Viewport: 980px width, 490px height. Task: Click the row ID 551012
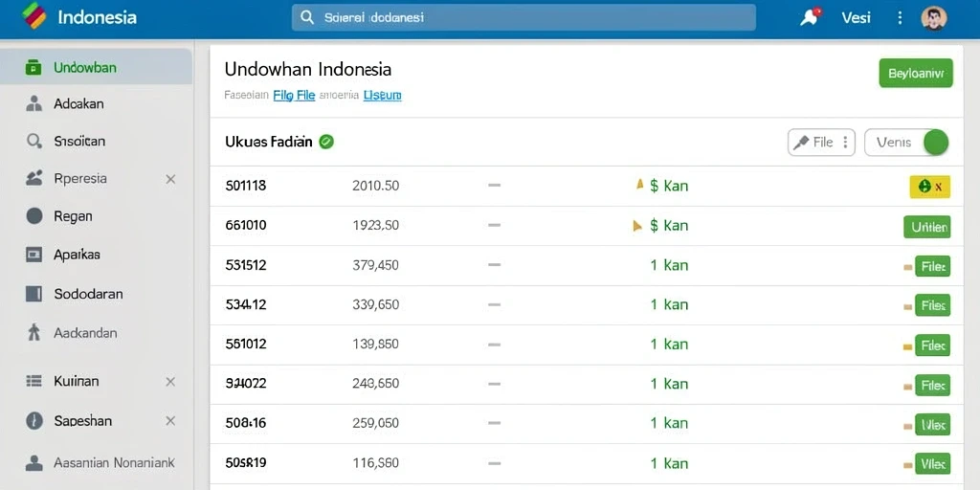coord(246,344)
